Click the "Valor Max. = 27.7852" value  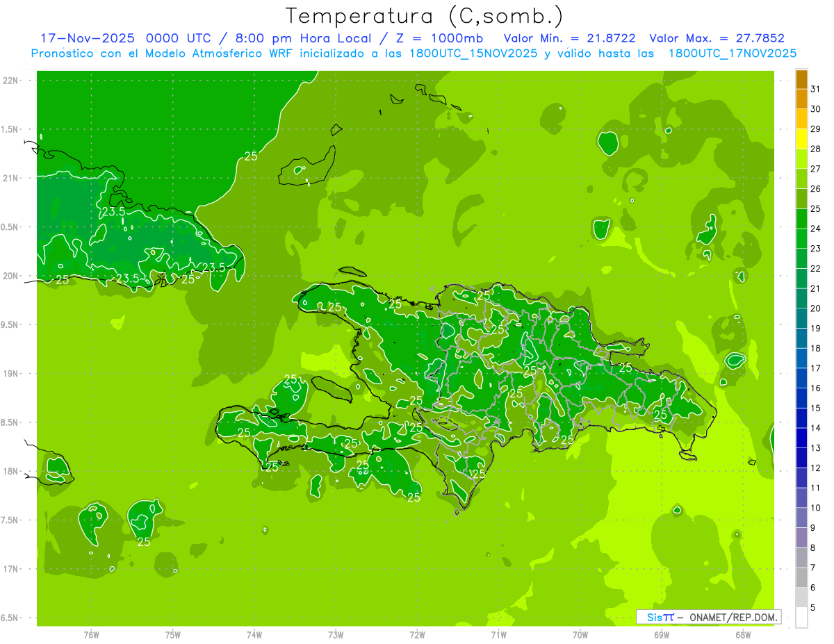[717, 38]
